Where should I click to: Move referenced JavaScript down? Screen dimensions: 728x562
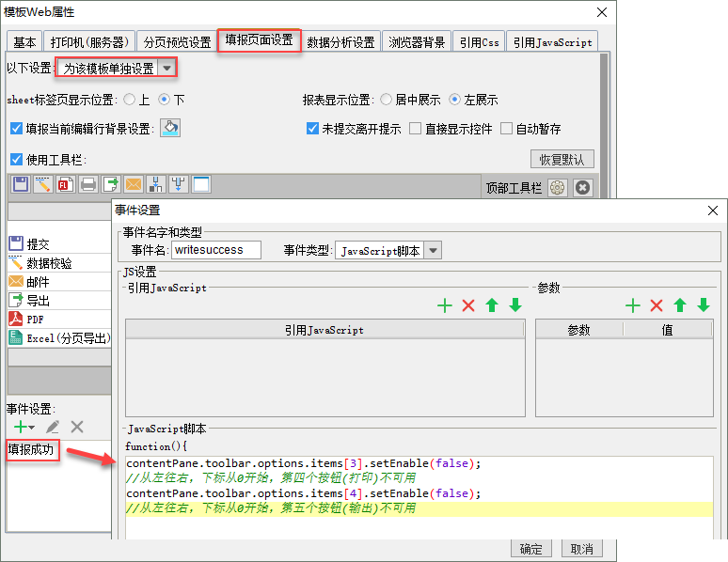click(x=515, y=305)
